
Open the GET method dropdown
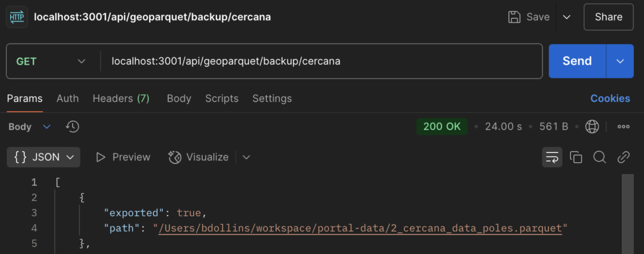[x=50, y=61]
